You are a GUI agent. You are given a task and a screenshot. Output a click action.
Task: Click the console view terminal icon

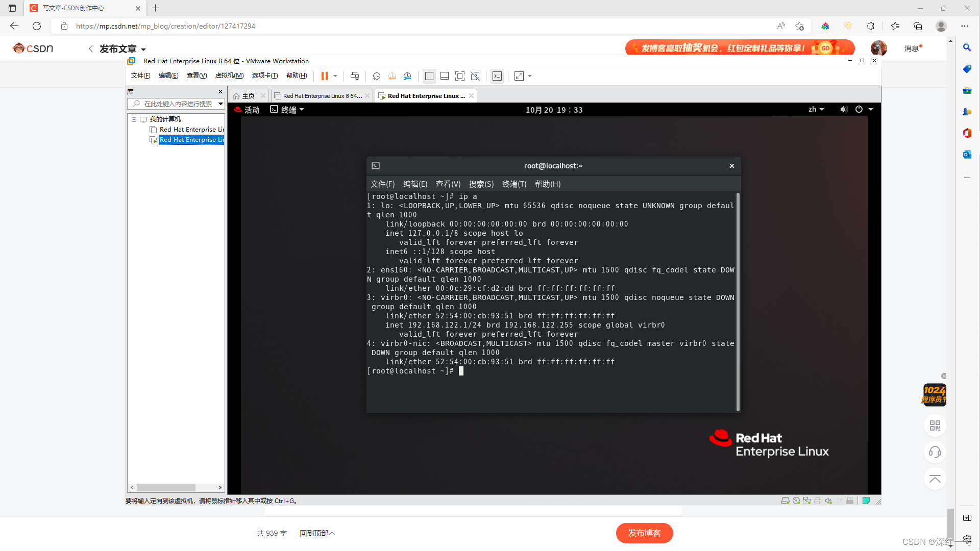click(497, 76)
